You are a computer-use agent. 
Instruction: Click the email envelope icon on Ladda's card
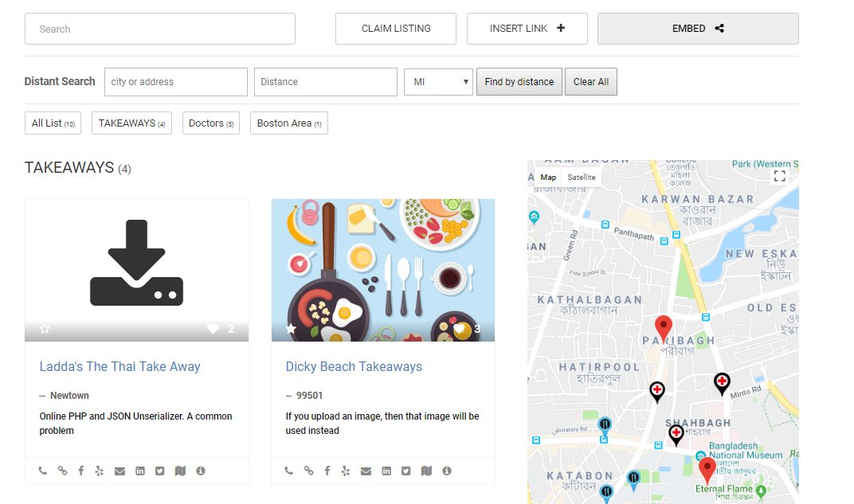(x=119, y=471)
